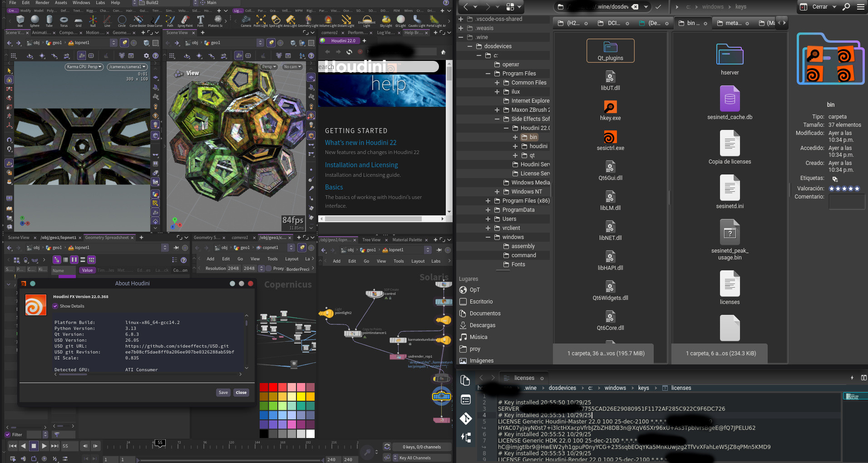The image size is (868, 463).
Task: Expand the Common Files folder
Action: (x=497, y=83)
